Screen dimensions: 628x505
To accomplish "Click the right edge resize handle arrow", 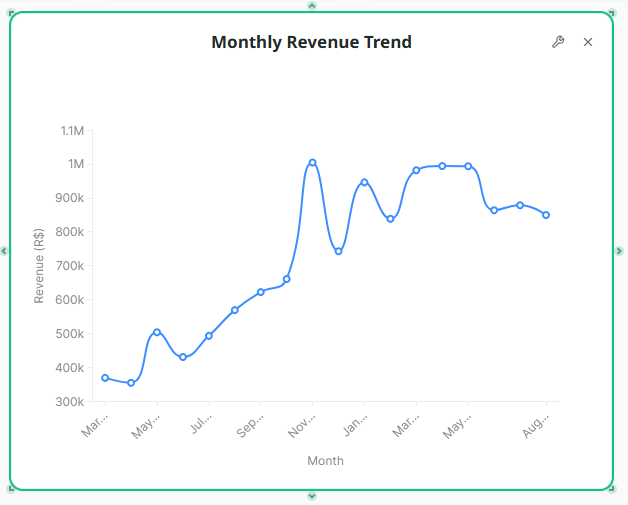I will coord(619,251).
